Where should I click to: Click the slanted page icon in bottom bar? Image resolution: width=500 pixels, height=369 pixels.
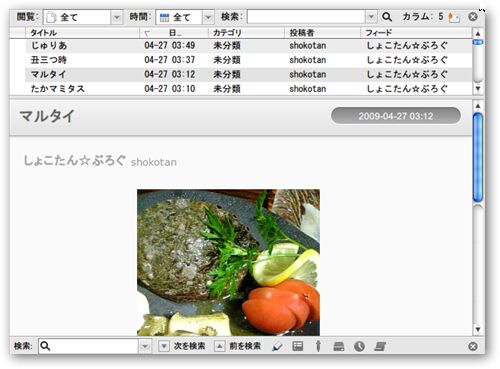pos(380,347)
